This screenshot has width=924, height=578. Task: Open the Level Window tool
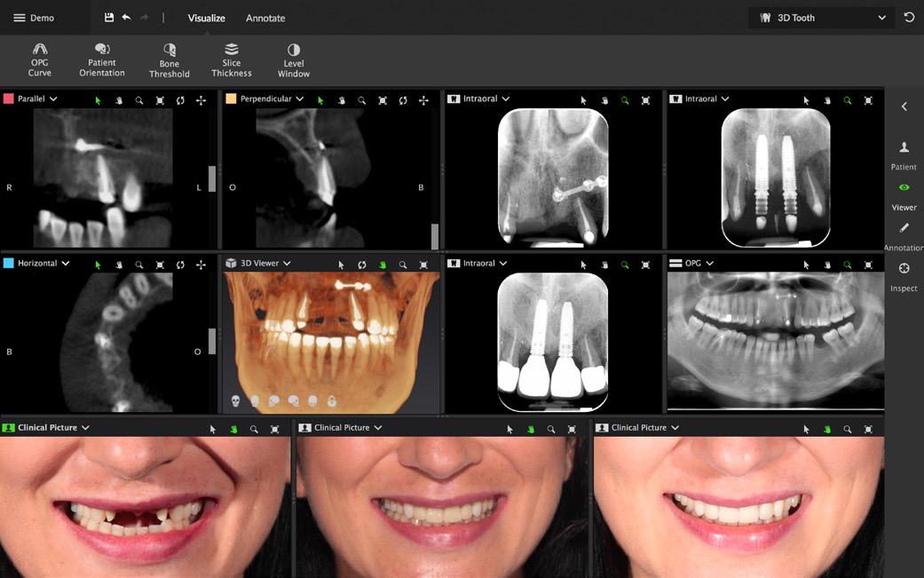coord(294,60)
